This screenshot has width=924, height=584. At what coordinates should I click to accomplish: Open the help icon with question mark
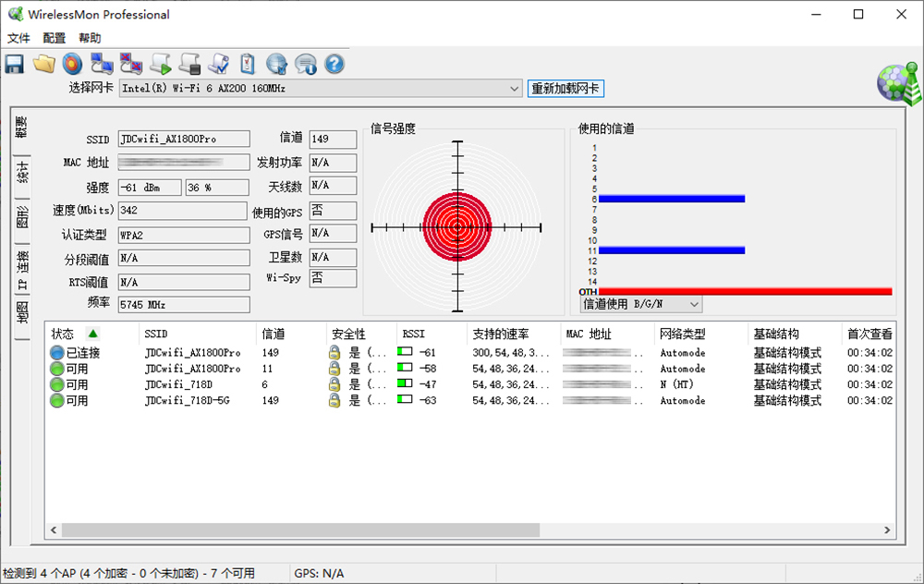[334, 63]
